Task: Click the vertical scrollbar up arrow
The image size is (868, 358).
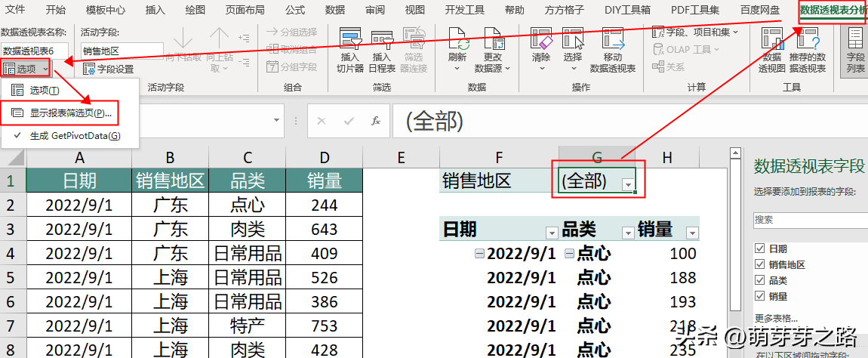Action: (x=735, y=153)
